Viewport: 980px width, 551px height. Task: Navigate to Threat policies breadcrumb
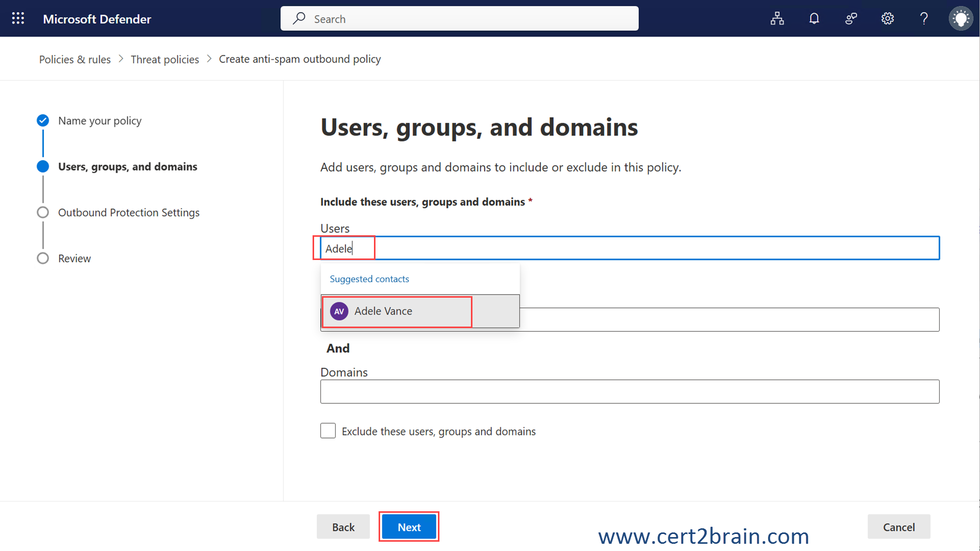point(165,59)
